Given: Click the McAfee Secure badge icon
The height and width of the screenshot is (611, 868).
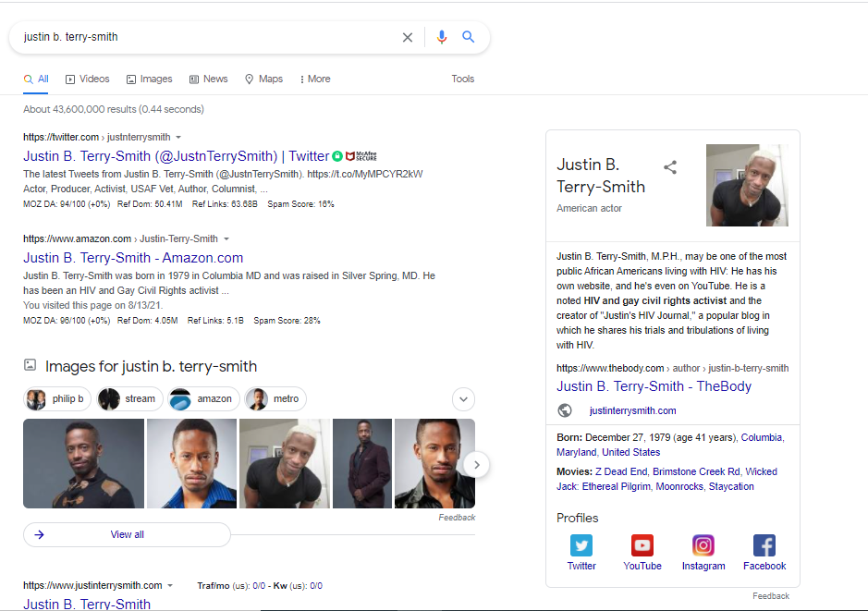Looking at the screenshot, I should 361,156.
